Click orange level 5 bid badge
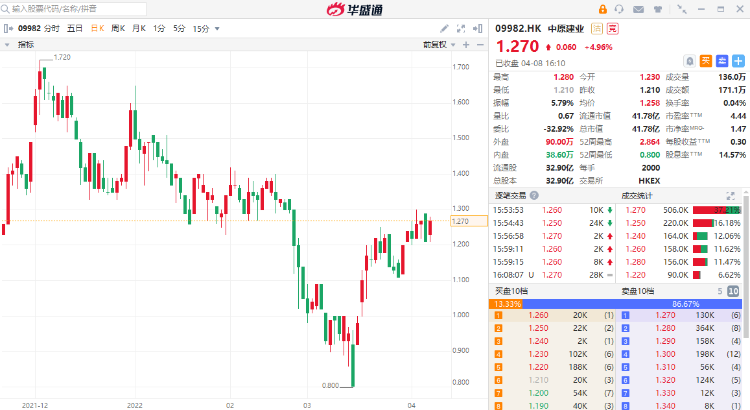Image resolution: width=750 pixels, height=410 pixels. 498,367
